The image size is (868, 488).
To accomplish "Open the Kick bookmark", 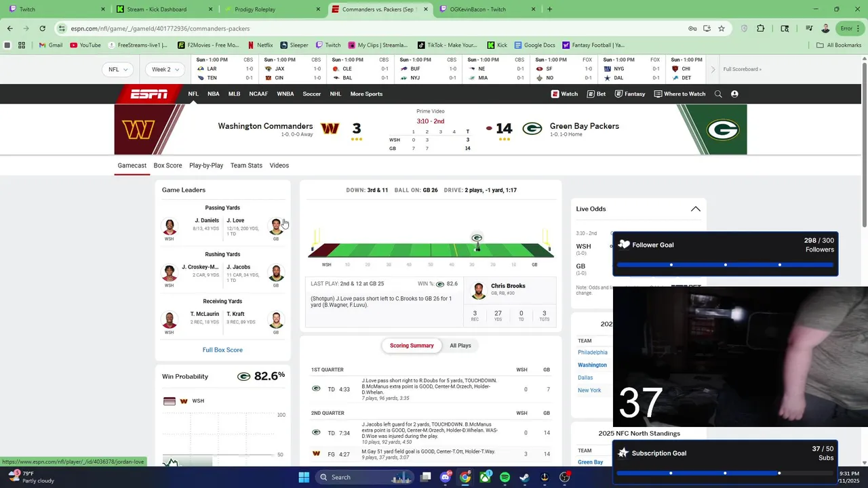I will pos(497,45).
